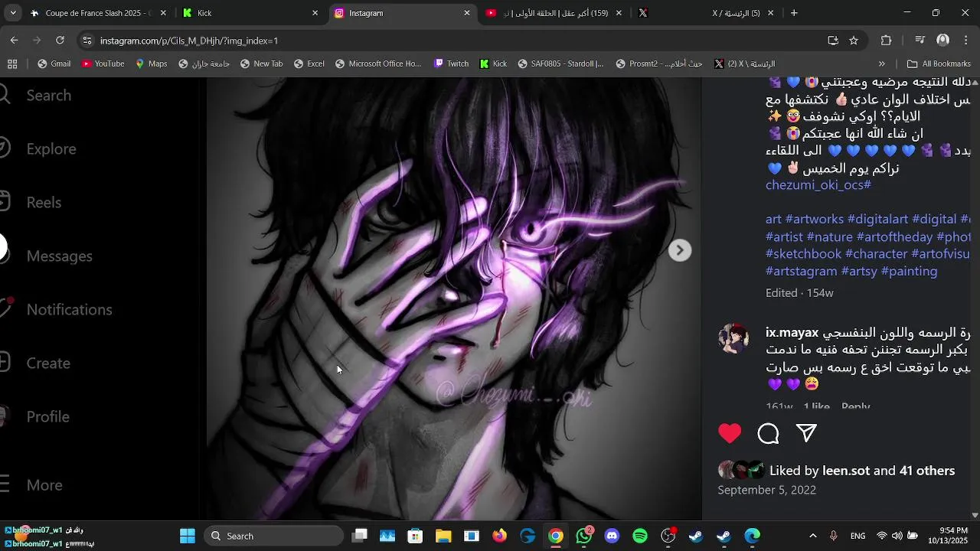Share the post with the paper plane icon
The height and width of the screenshot is (551, 980).
(x=806, y=433)
